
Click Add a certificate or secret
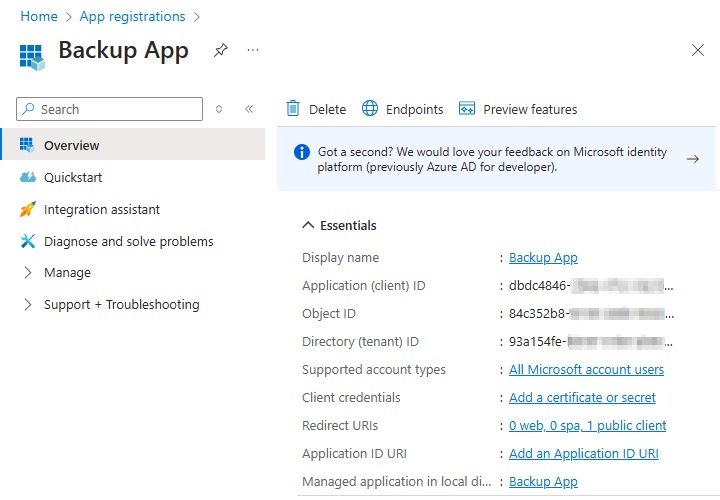582,398
